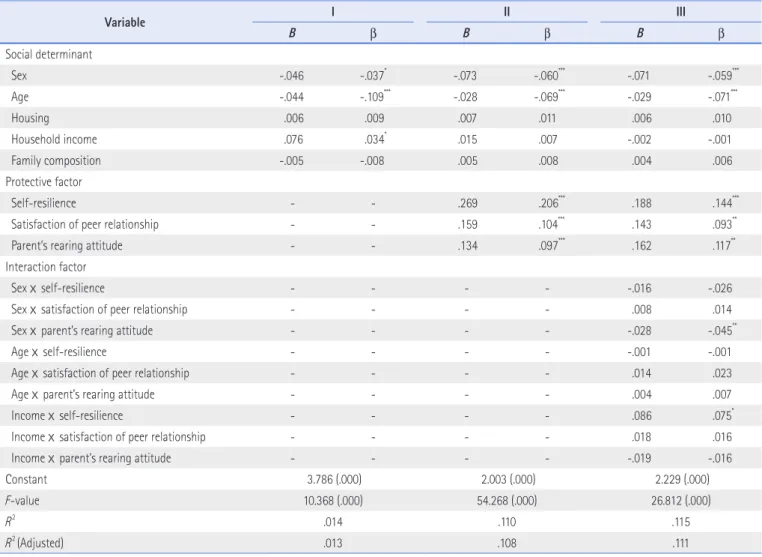Click the model 'I' column header
The height and width of the screenshot is (557, 762).
tap(333, 12)
